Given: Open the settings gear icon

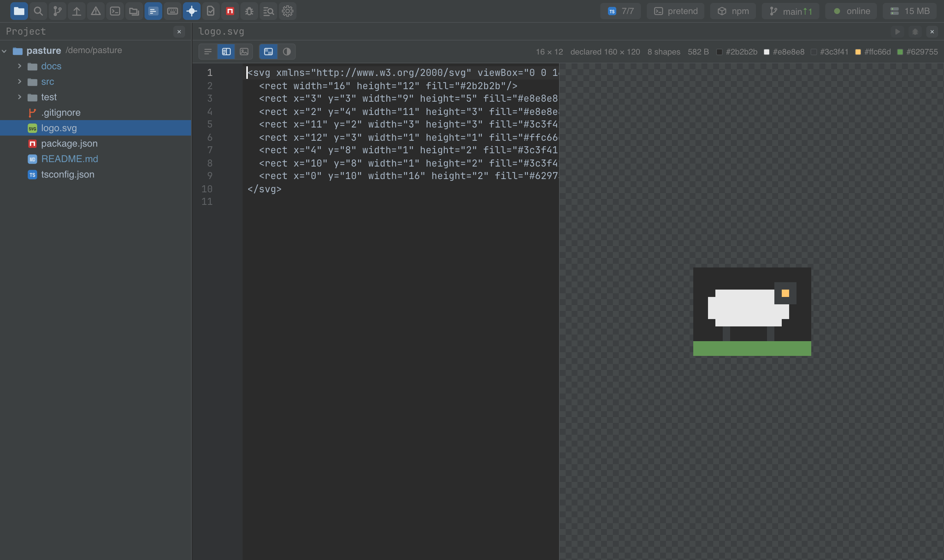Looking at the screenshot, I should pos(288,11).
